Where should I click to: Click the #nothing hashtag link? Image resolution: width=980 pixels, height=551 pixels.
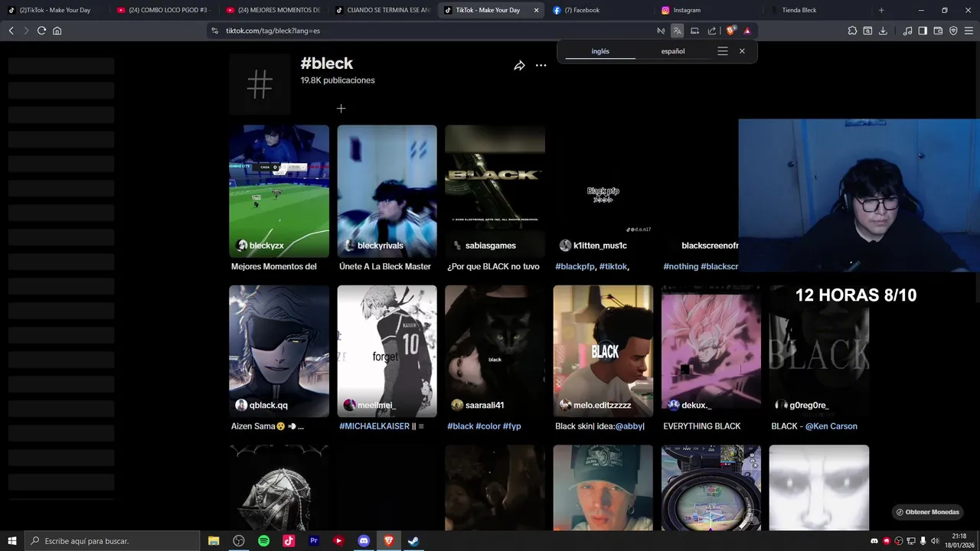point(681,266)
